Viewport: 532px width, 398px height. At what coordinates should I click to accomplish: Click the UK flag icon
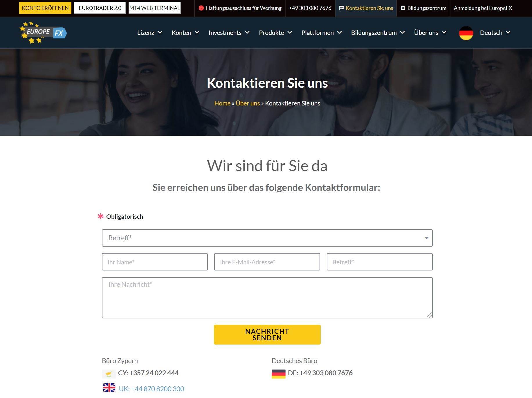109,388
